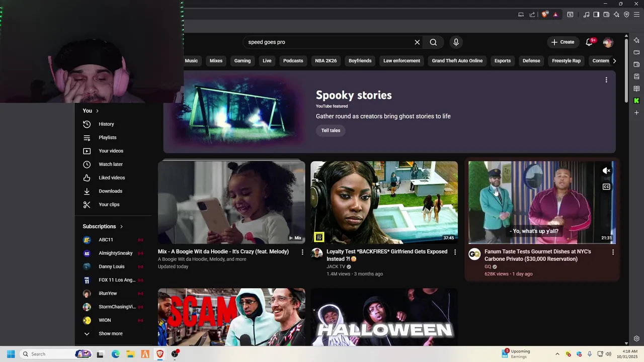Unmute the Fanum preview video
Screen dimensions: 644x362
[x=606, y=171]
